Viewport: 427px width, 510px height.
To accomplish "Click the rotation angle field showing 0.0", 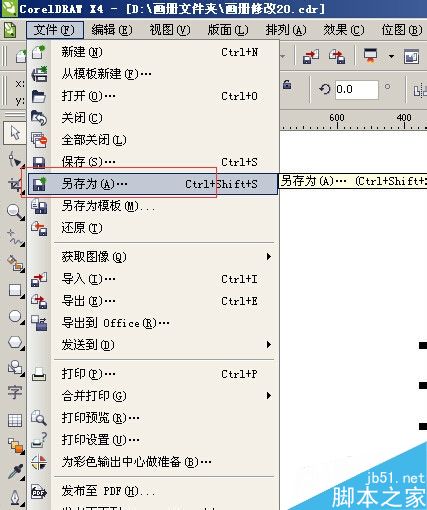I will [356, 89].
